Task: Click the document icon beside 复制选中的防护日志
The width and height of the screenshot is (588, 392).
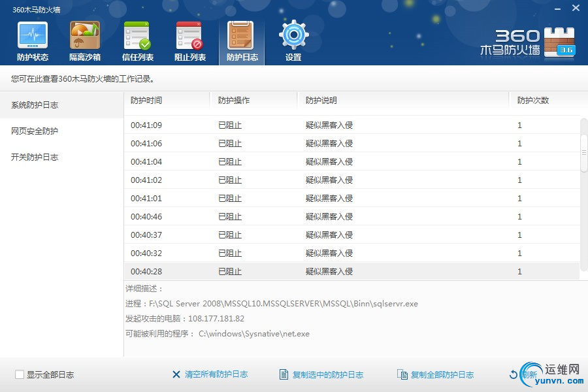Action: point(284,374)
